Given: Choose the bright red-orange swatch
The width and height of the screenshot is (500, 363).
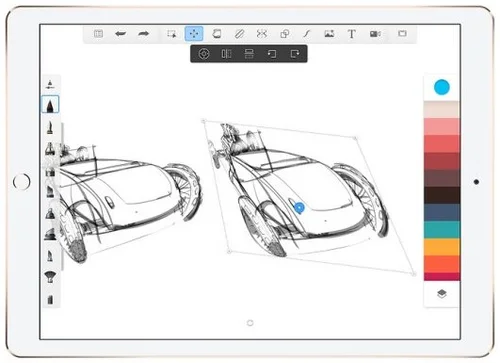Looking at the screenshot, I should pyautogui.click(x=442, y=264).
